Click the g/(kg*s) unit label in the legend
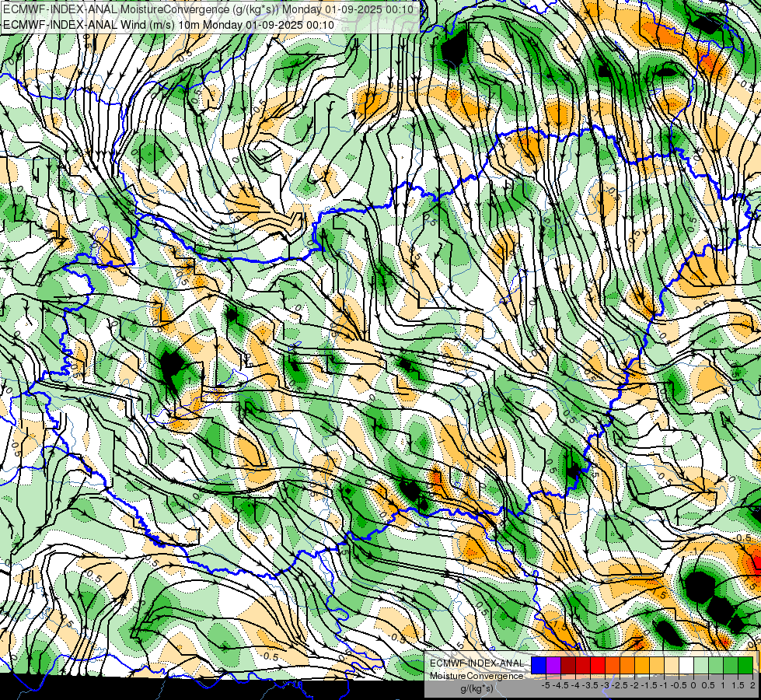 (x=476, y=689)
